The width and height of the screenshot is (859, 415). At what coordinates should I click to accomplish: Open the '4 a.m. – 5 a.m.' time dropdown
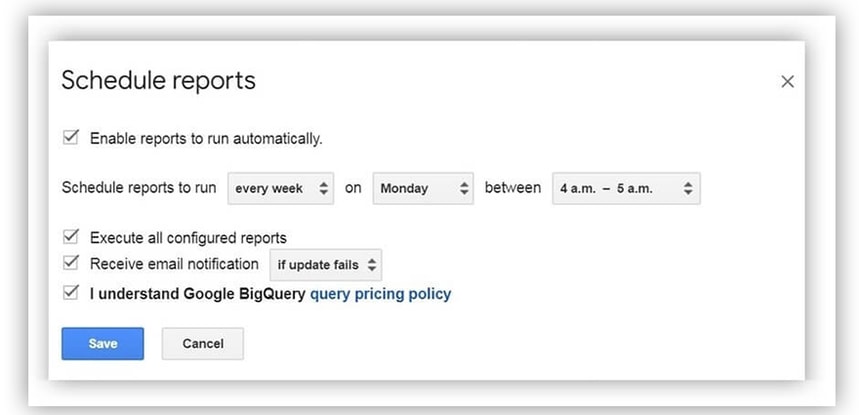(x=626, y=188)
